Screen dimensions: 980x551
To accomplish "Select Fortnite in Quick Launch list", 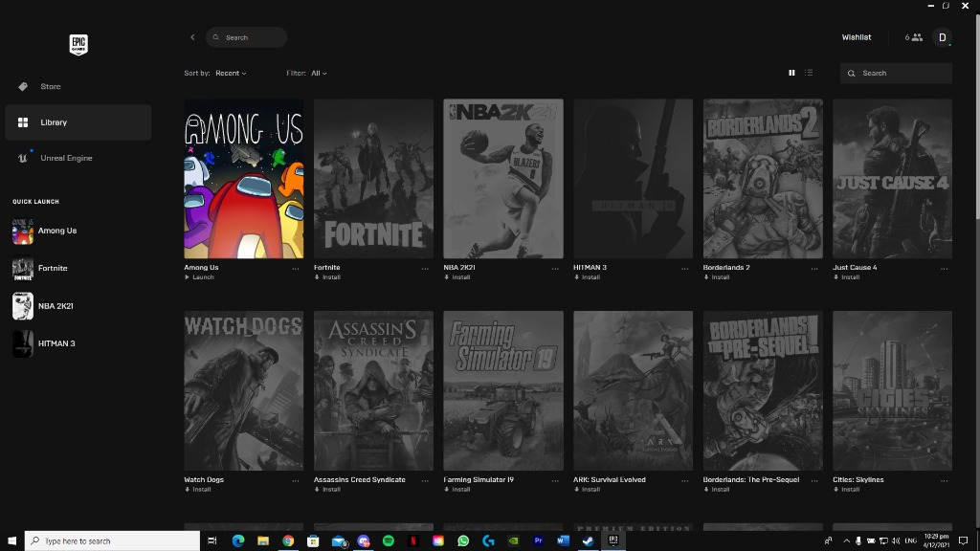I will 40,269.
